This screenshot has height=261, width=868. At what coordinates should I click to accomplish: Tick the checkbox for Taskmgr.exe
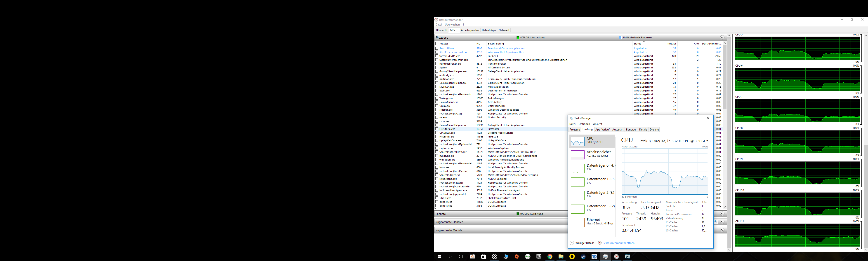click(x=437, y=98)
